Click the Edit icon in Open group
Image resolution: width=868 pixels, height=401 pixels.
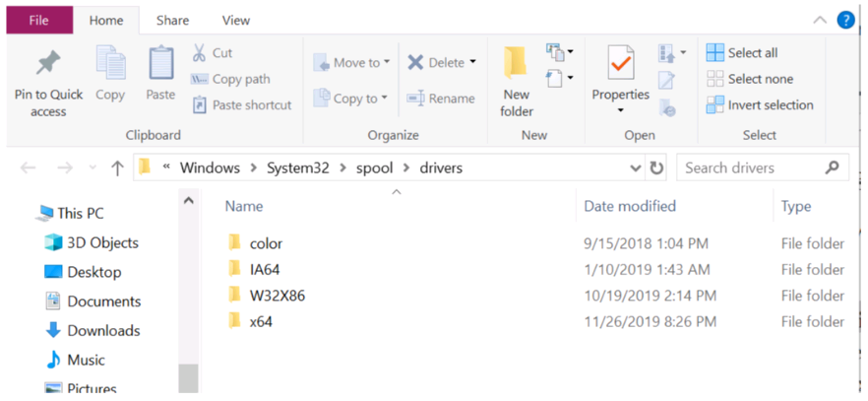(x=666, y=80)
